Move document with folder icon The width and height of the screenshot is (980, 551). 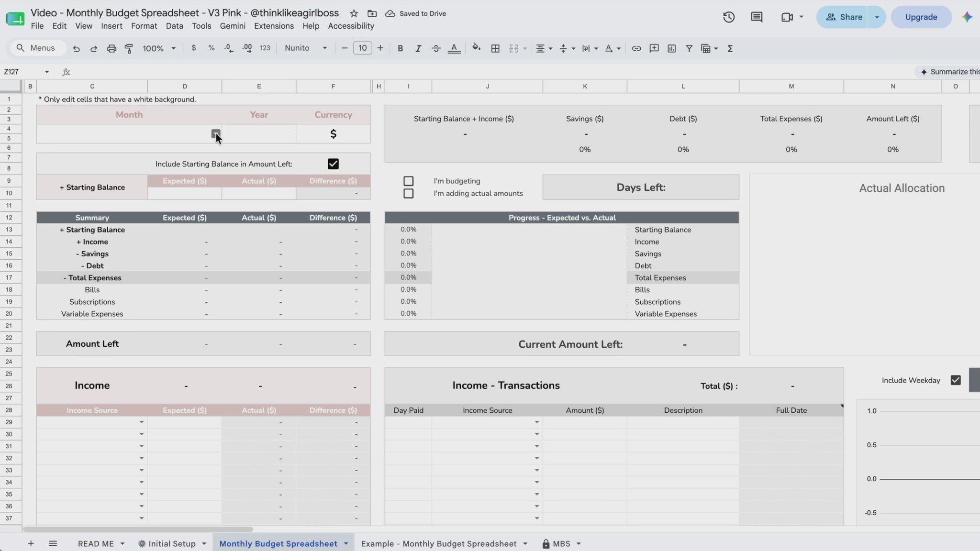pos(372,13)
